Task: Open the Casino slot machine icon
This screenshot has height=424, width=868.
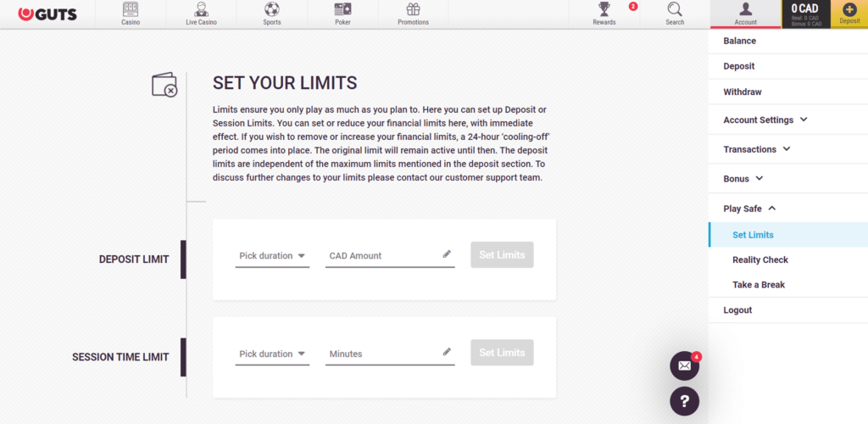Action: pyautogui.click(x=131, y=10)
